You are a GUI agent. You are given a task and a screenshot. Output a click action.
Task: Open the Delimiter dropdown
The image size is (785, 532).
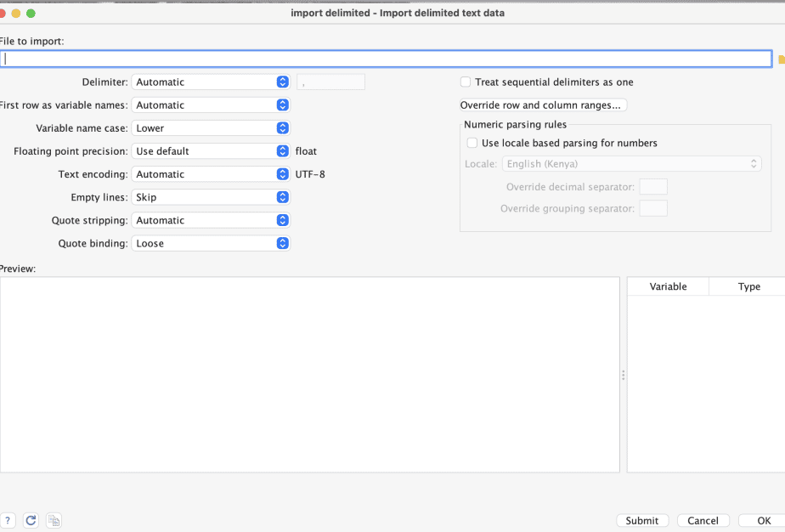(211, 82)
